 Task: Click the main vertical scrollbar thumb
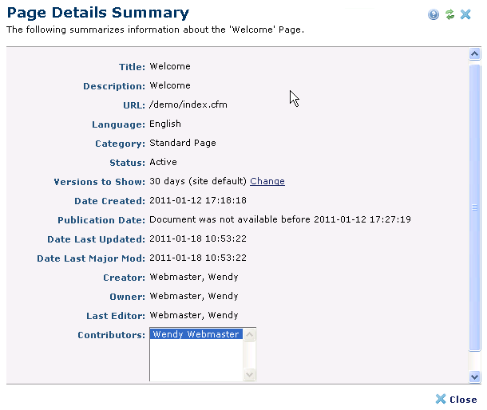pyautogui.click(x=474, y=208)
